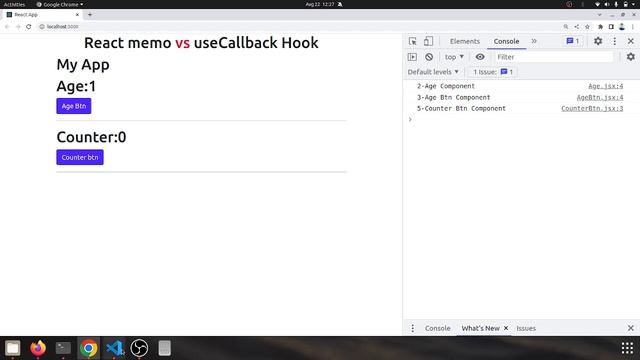Open the 1 Issue link button
The width and height of the screenshot is (640, 360).
point(493,72)
